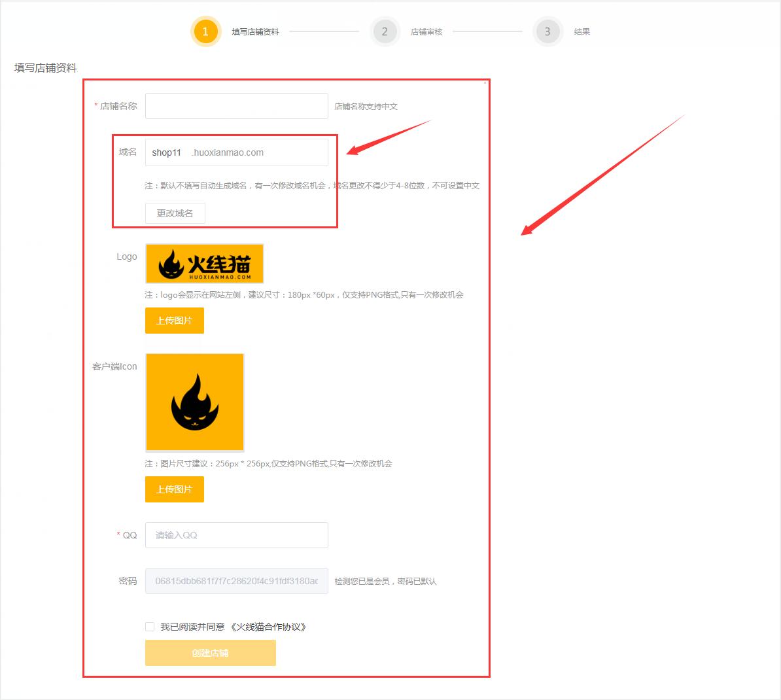The width and height of the screenshot is (781, 700).
Task: Click 上传图片 button under the Logo
Action: [x=175, y=321]
